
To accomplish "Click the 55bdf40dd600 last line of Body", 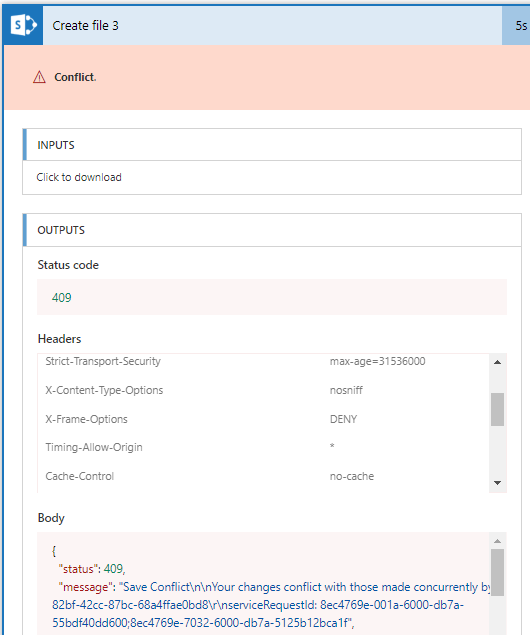I will [203, 622].
